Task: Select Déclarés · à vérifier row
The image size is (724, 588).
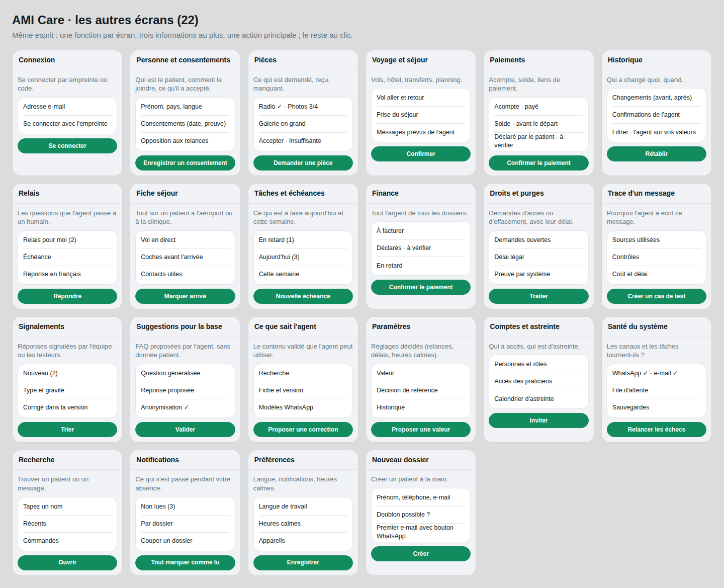Action: pyautogui.click(x=421, y=248)
